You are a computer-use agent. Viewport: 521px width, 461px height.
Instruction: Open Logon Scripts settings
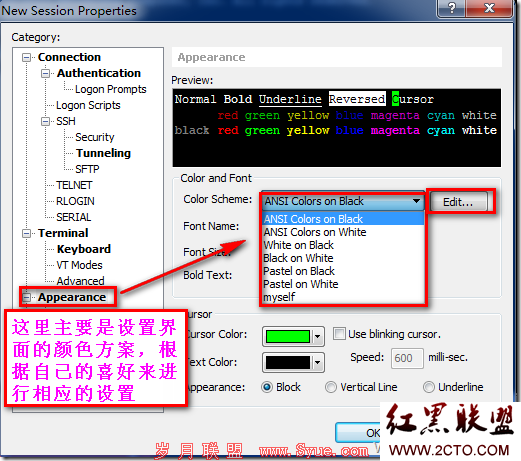click(88, 105)
